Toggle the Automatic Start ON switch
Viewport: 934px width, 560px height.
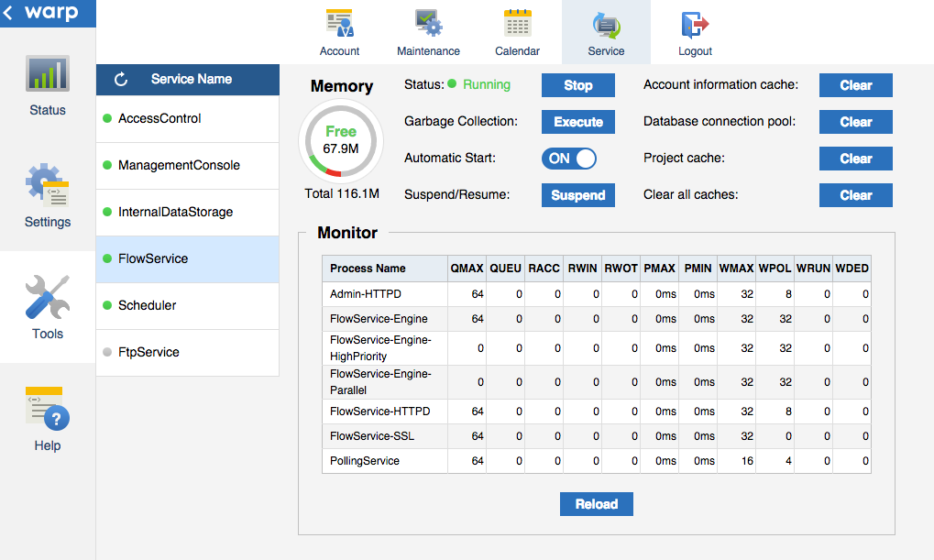coord(569,159)
